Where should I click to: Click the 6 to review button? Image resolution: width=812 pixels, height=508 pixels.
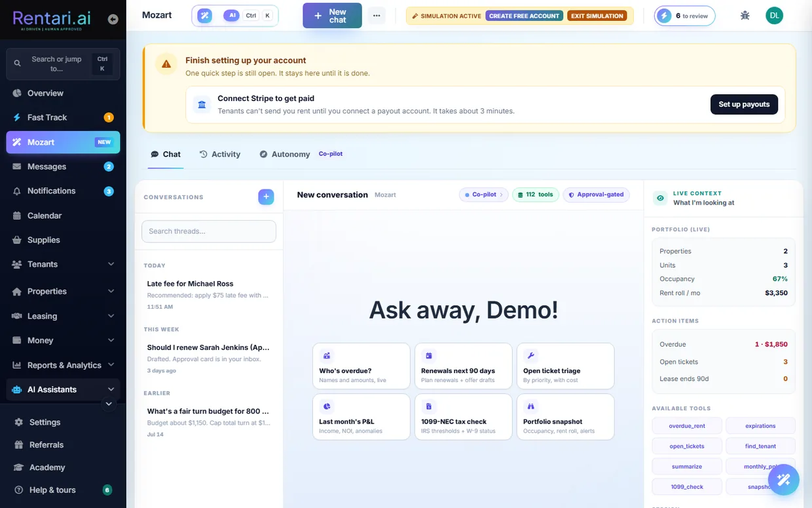point(684,16)
